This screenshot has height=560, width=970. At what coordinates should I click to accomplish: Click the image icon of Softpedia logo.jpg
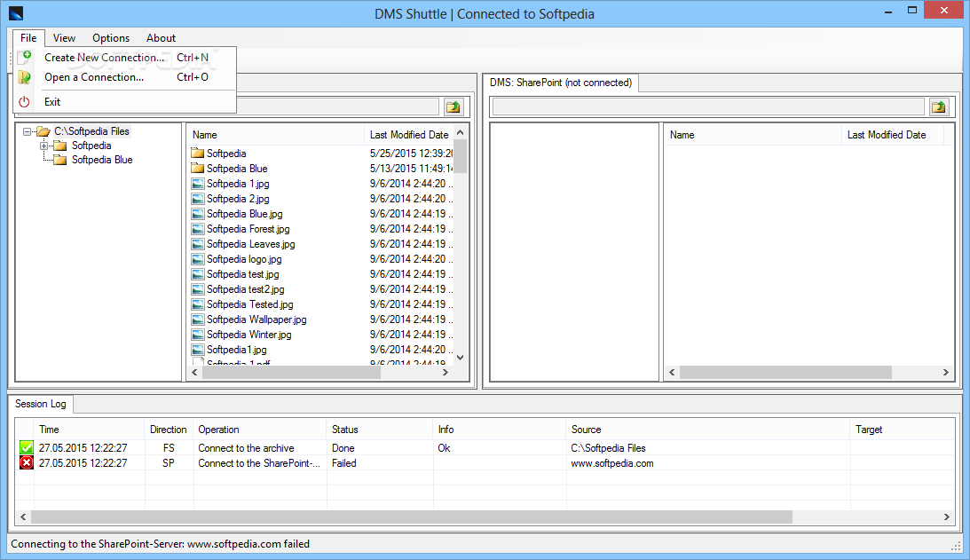point(197,259)
